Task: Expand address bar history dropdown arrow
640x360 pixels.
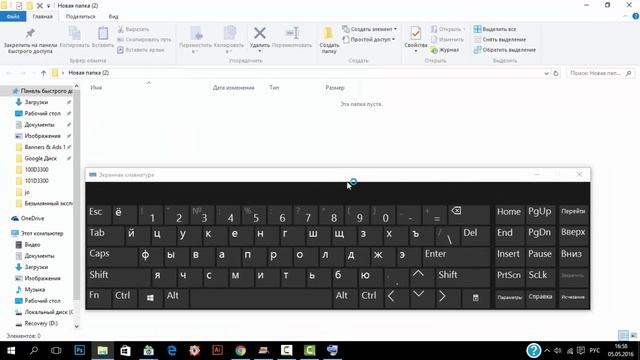Action: click(x=546, y=73)
